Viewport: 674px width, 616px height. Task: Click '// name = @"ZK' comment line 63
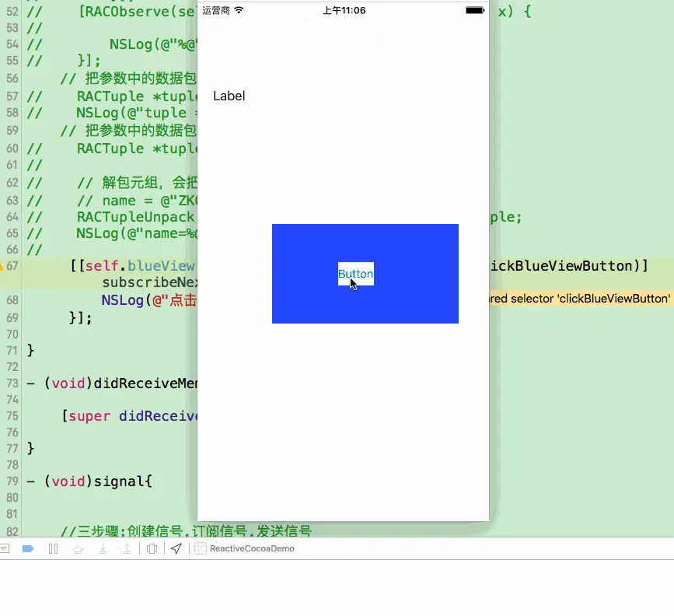[x=137, y=201]
